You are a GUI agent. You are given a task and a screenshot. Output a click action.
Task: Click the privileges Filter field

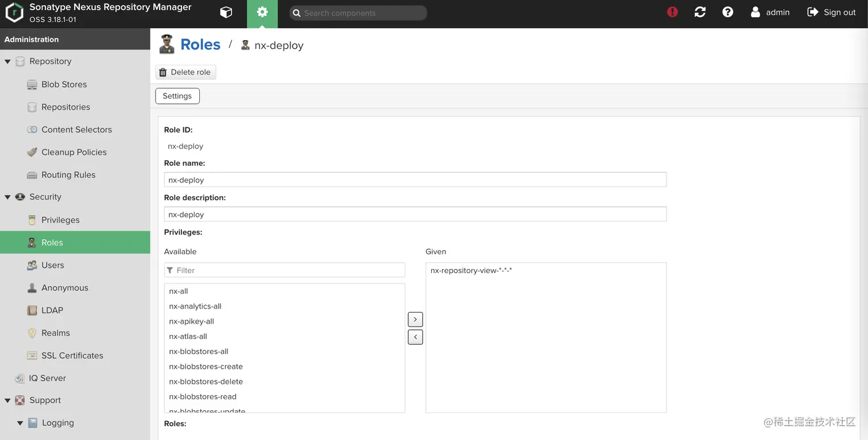pyautogui.click(x=285, y=270)
